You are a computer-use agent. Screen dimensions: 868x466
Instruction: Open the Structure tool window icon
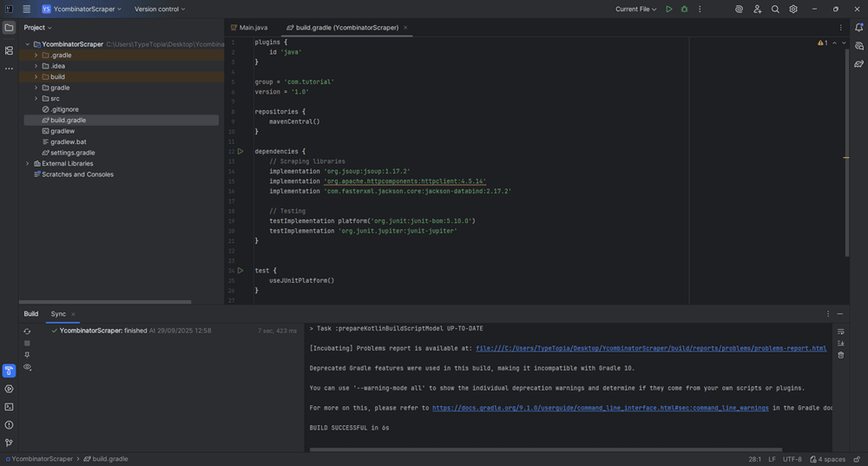coord(9,50)
